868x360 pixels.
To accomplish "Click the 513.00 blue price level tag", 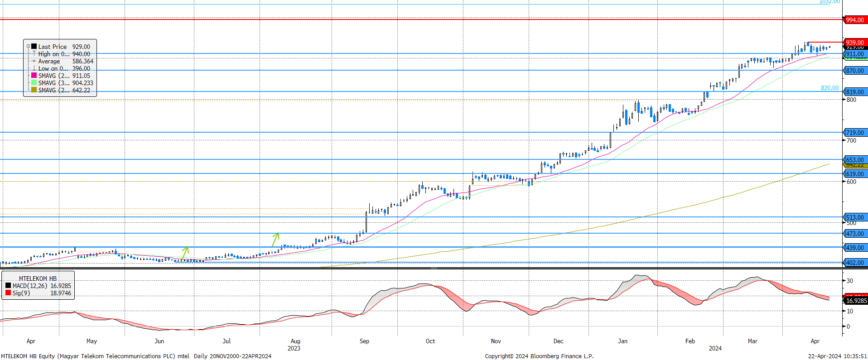I will 855,217.
